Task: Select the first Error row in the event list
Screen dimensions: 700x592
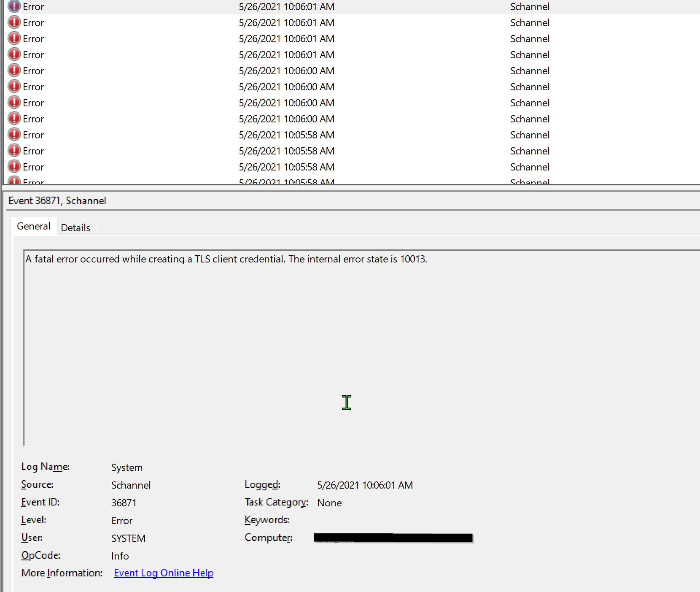Action: (x=127, y=6)
